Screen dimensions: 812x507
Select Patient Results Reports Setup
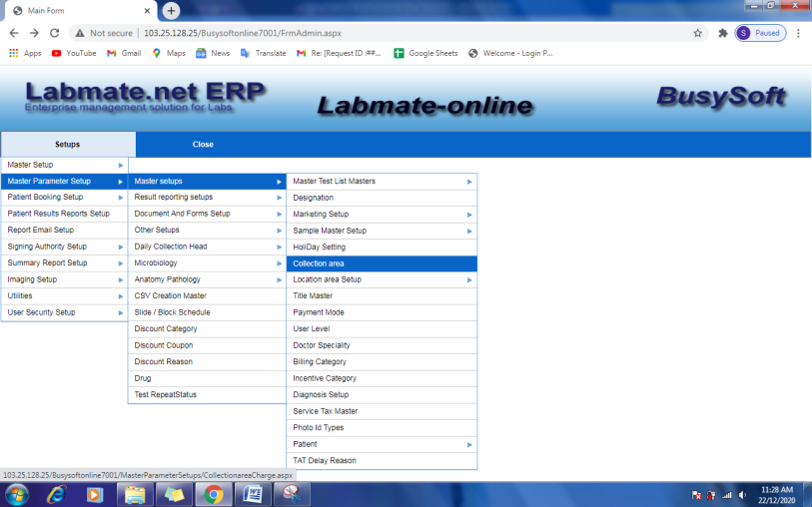[64, 214]
